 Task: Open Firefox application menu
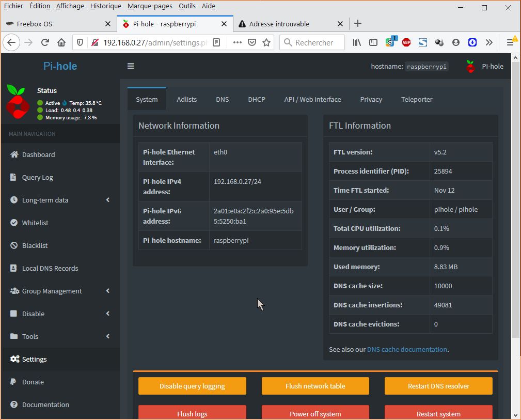[x=510, y=42]
